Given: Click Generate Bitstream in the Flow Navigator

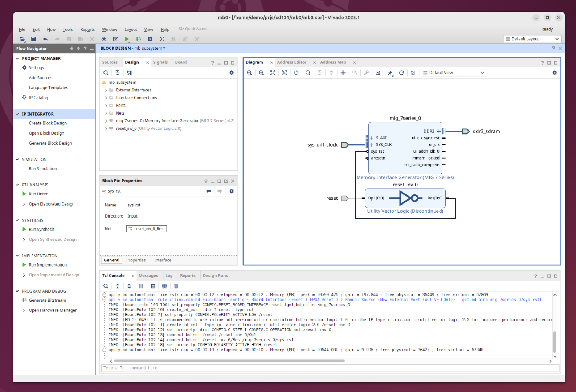Looking at the screenshot, I should point(47,300).
